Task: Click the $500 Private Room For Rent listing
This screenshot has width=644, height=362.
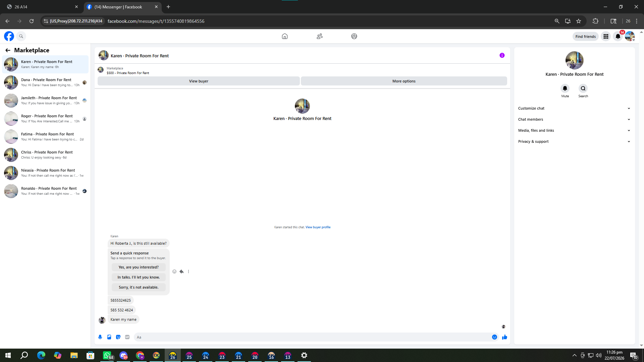Action: coord(128,73)
